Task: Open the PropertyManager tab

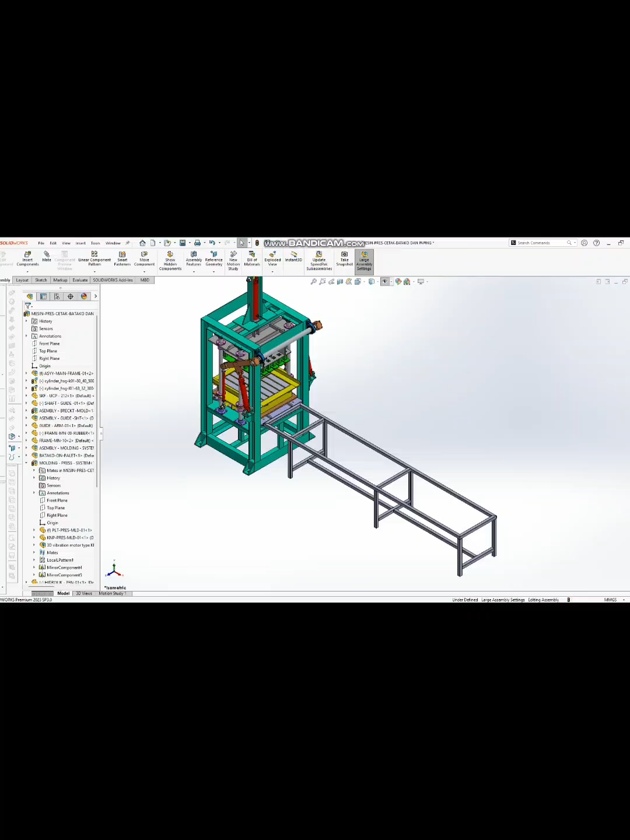Action: pyautogui.click(x=43, y=296)
